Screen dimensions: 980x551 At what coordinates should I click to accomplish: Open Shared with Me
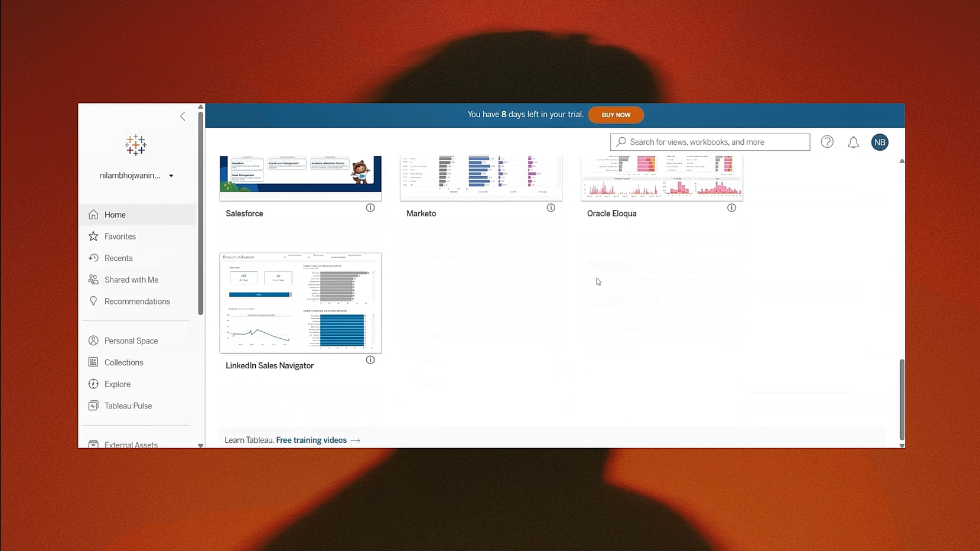(x=138, y=280)
